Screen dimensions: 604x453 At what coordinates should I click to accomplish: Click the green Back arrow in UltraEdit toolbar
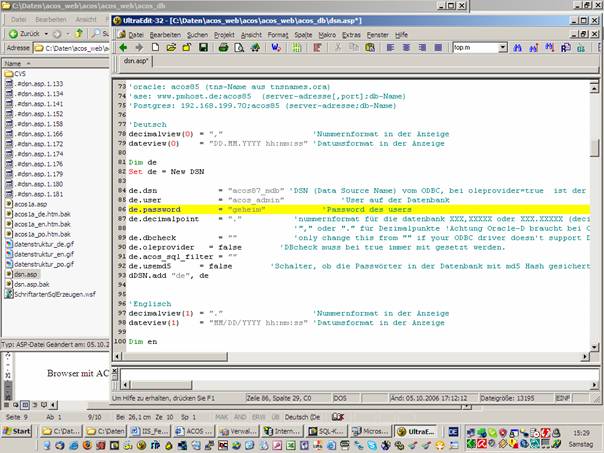123,48
